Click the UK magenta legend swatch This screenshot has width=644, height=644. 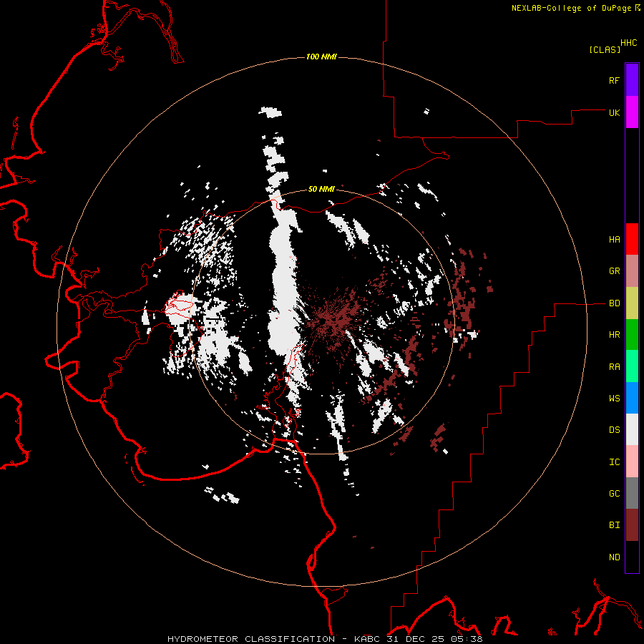pyautogui.click(x=632, y=112)
